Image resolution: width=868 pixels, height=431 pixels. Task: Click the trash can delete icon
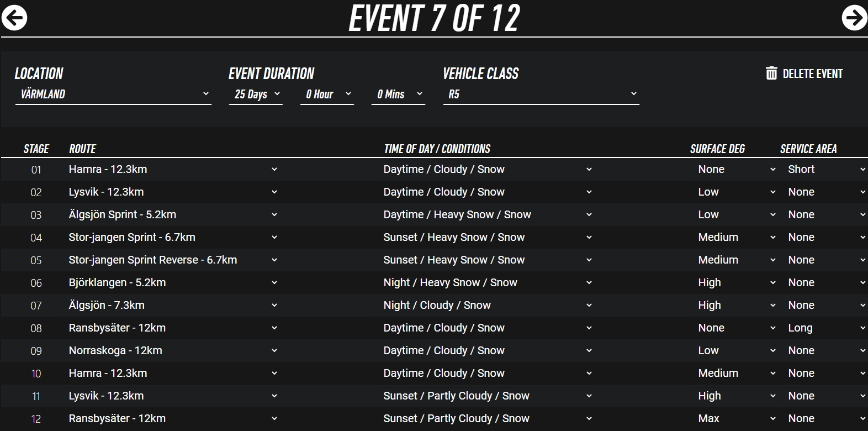(x=771, y=73)
